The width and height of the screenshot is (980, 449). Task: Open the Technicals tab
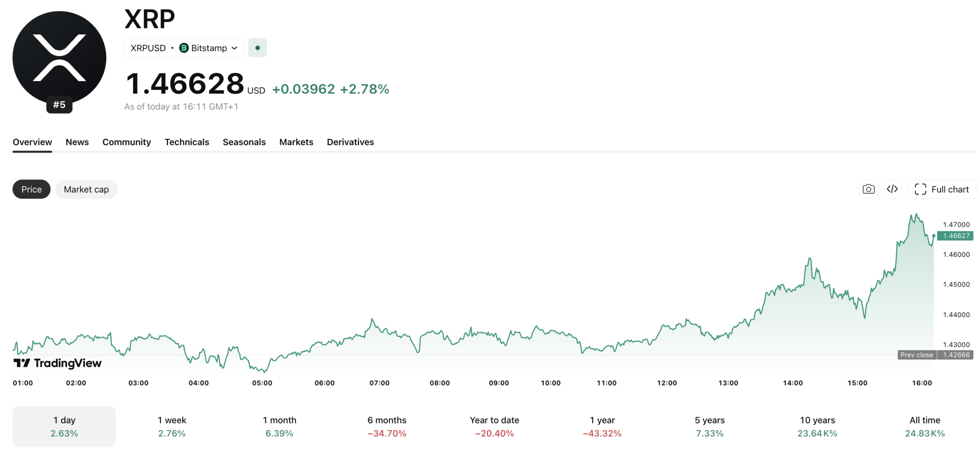pos(187,142)
